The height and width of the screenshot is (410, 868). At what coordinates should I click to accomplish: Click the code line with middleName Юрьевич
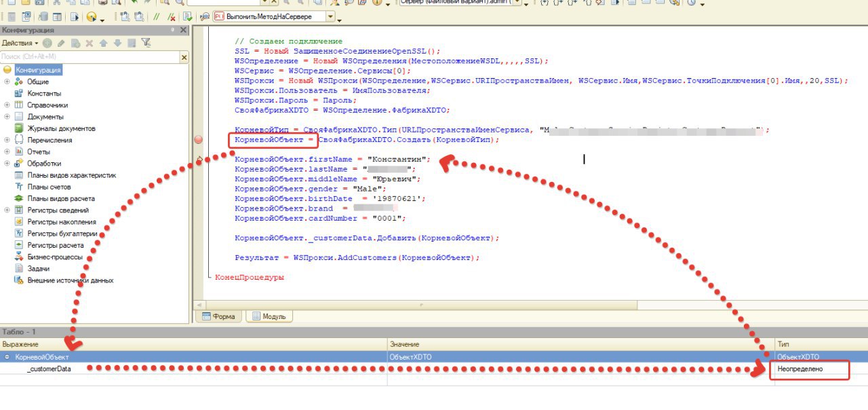pyautogui.click(x=328, y=179)
